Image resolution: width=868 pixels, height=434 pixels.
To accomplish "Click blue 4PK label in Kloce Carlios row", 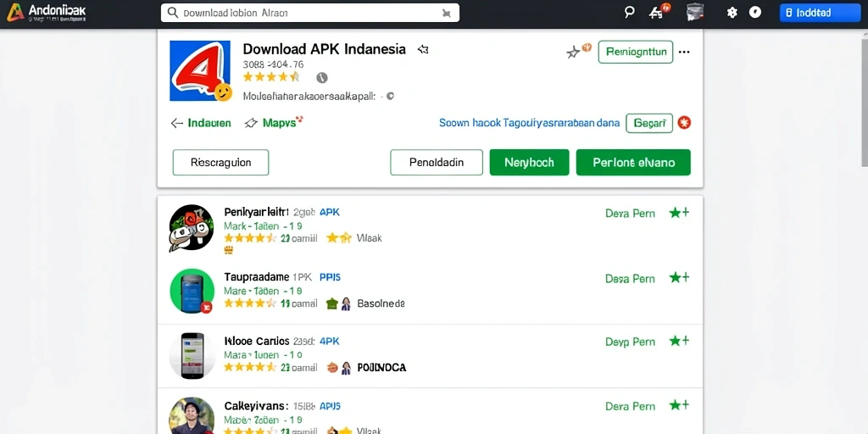I will 330,341.
